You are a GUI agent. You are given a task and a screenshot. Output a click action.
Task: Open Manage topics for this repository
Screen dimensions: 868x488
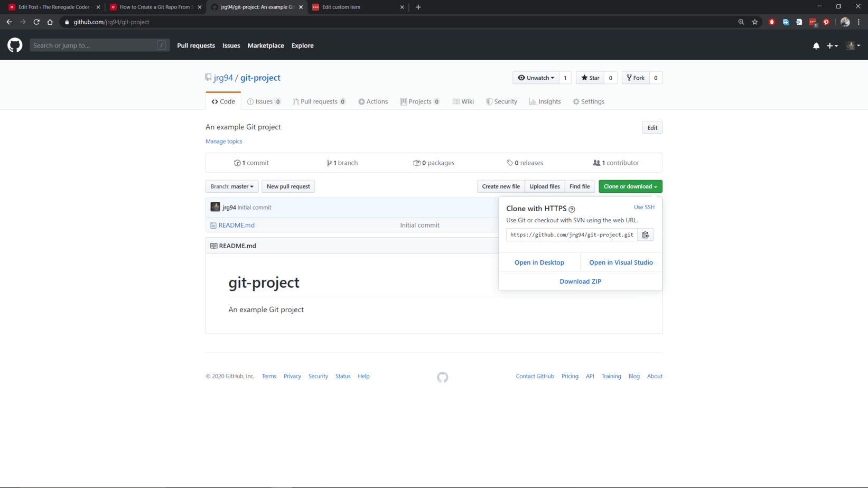pyautogui.click(x=223, y=141)
